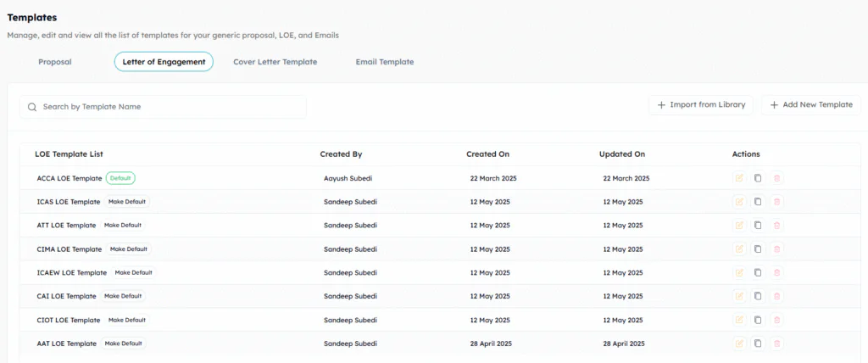Edit the CIMA LOE Template
The height and width of the screenshot is (363, 868).
click(739, 249)
